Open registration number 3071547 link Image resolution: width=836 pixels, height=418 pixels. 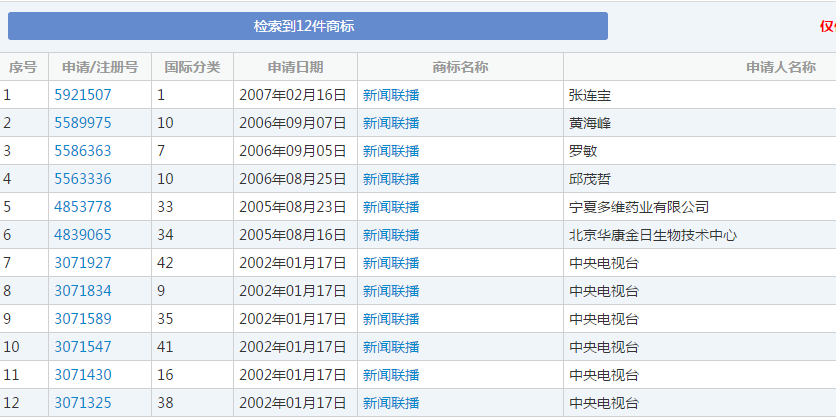click(x=83, y=347)
